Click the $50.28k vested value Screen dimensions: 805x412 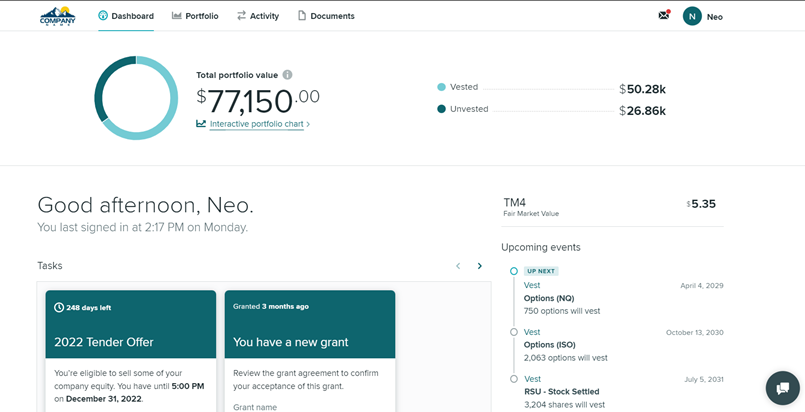(642, 89)
